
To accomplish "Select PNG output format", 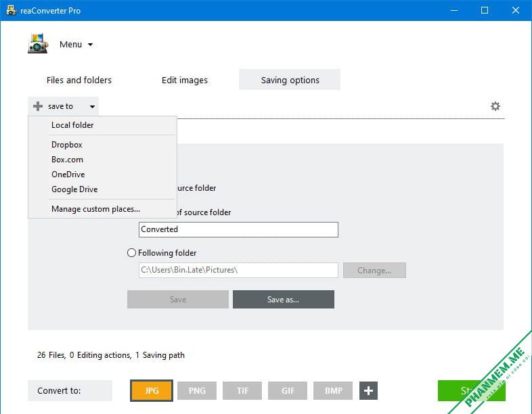I will tap(197, 390).
